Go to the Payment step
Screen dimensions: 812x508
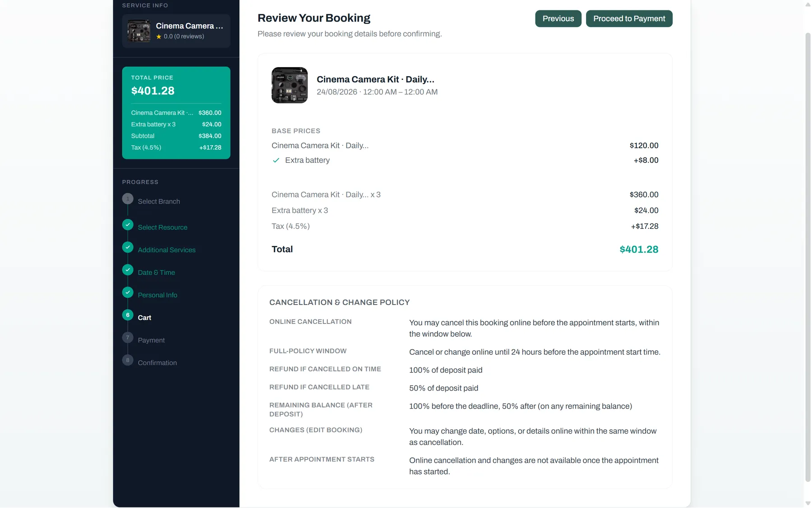coord(151,340)
